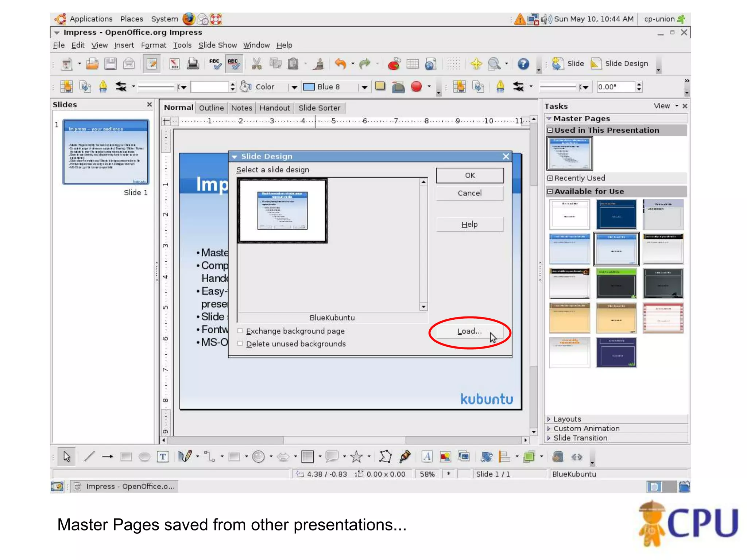Click the Undo arrow icon
747x560 pixels.
tap(340, 64)
